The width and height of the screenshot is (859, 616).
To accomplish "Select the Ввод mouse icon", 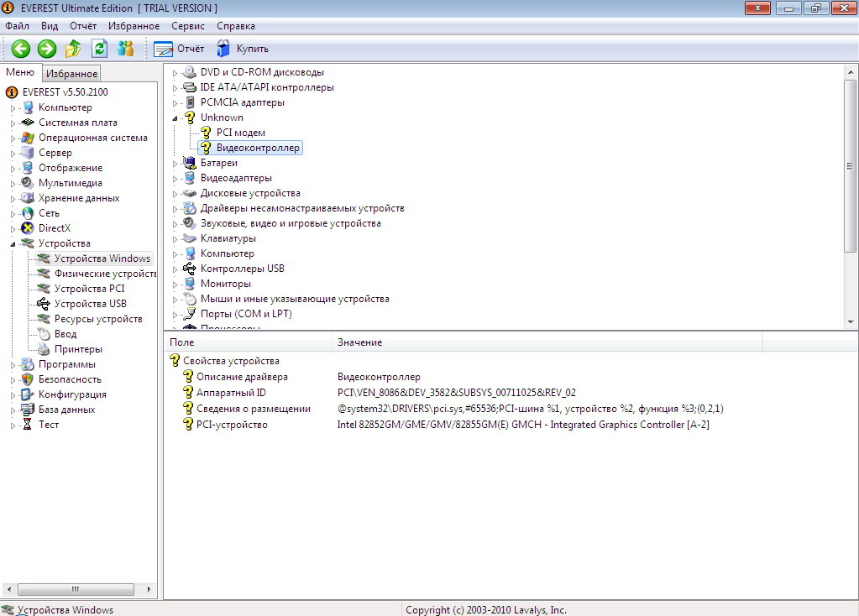I will coord(44,334).
